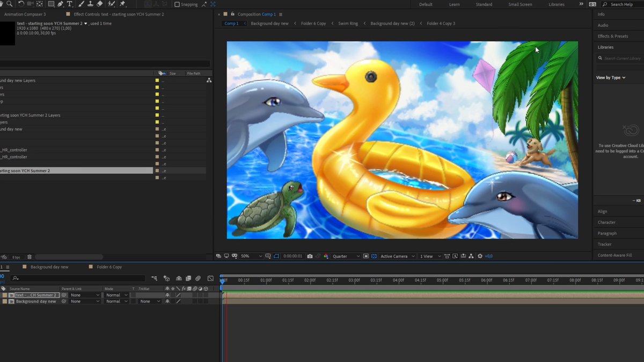
Task: Click the Content-Aware Fill panel label
Action: (614, 255)
